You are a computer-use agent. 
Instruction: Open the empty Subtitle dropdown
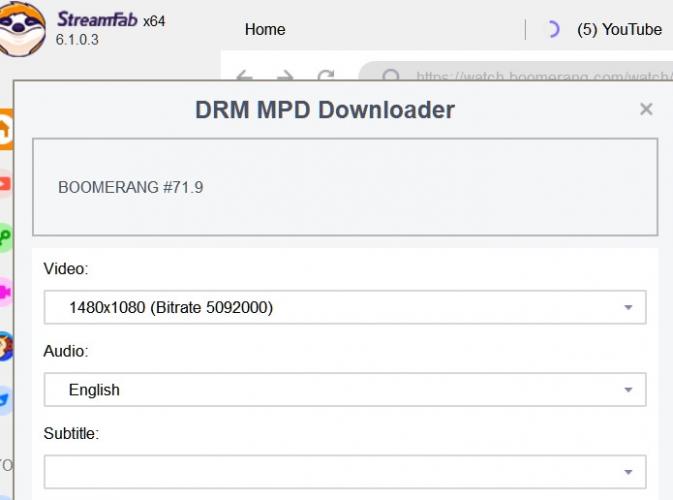[345, 472]
